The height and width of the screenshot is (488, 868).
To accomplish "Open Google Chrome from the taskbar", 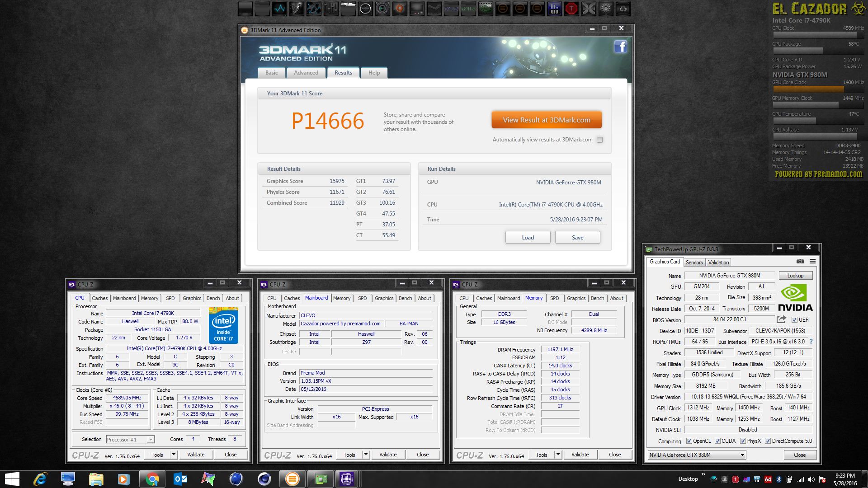I will coord(152,479).
